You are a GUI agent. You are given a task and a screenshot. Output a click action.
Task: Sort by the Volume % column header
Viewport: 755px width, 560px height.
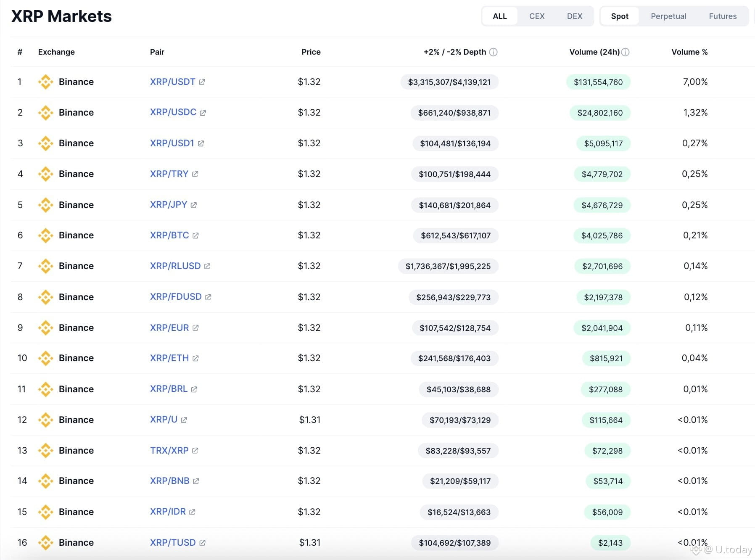(689, 52)
